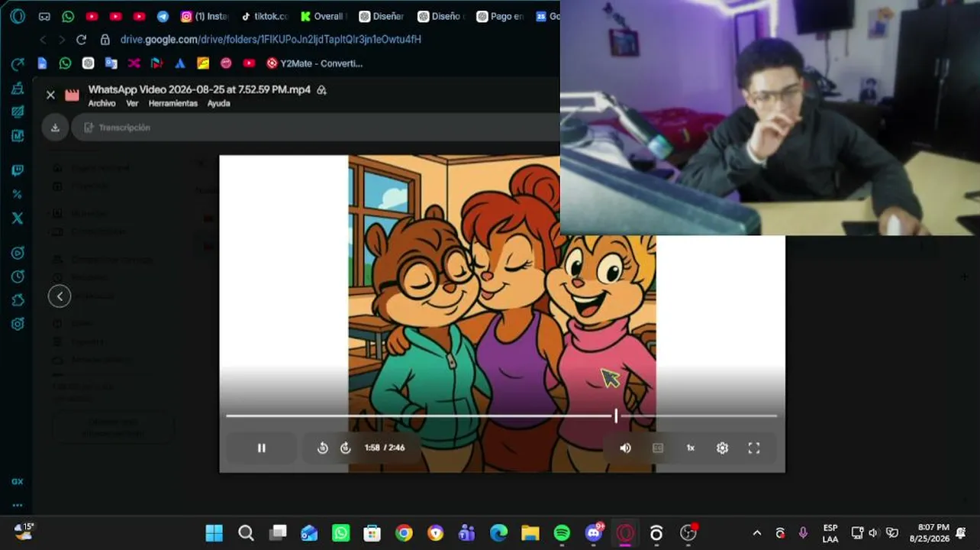The width and height of the screenshot is (980, 550).
Task: Go back in browser history
Action: [x=43, y=39]
